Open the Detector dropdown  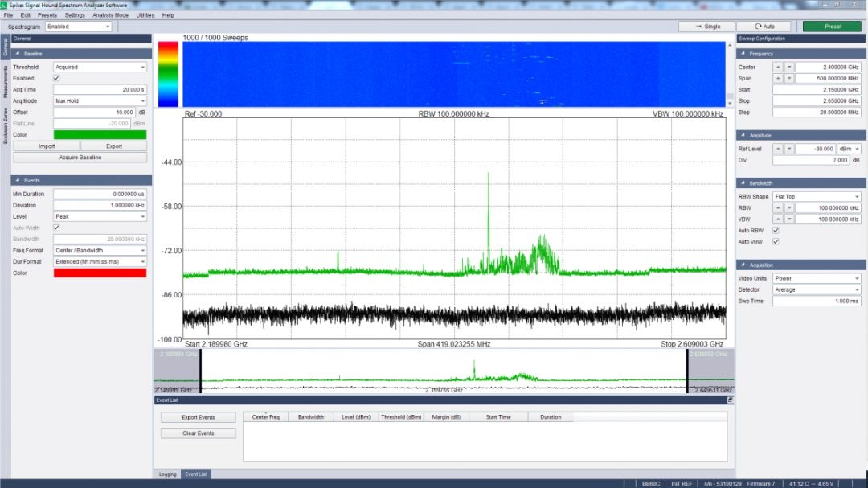[817, 290]
